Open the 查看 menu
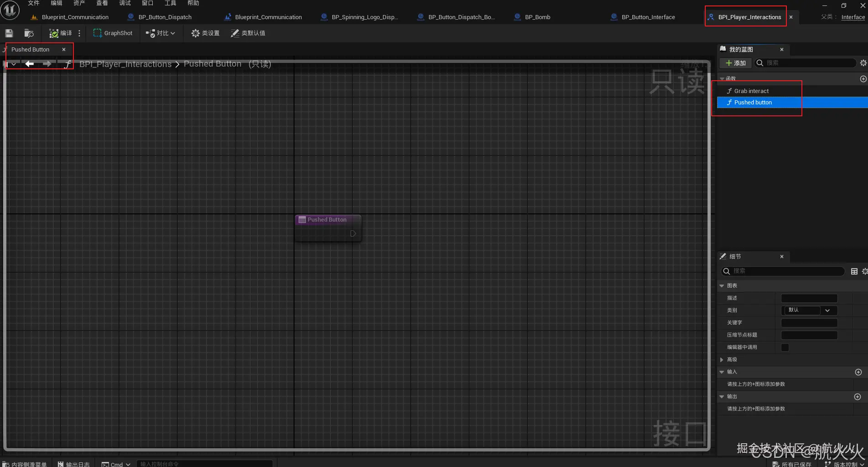The height and width of the screenshot is (467, 868). pyautogui.click(x=102, y=3)
